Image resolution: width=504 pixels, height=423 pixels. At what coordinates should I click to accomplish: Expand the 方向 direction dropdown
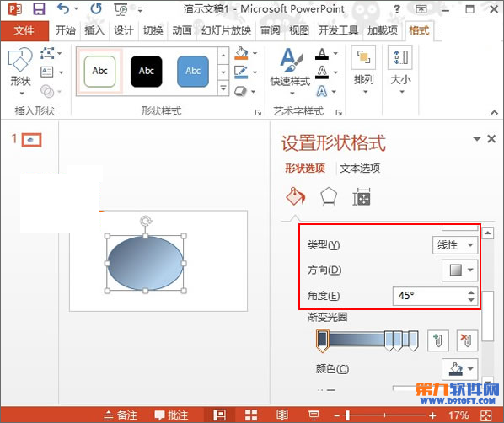(459, 270)
